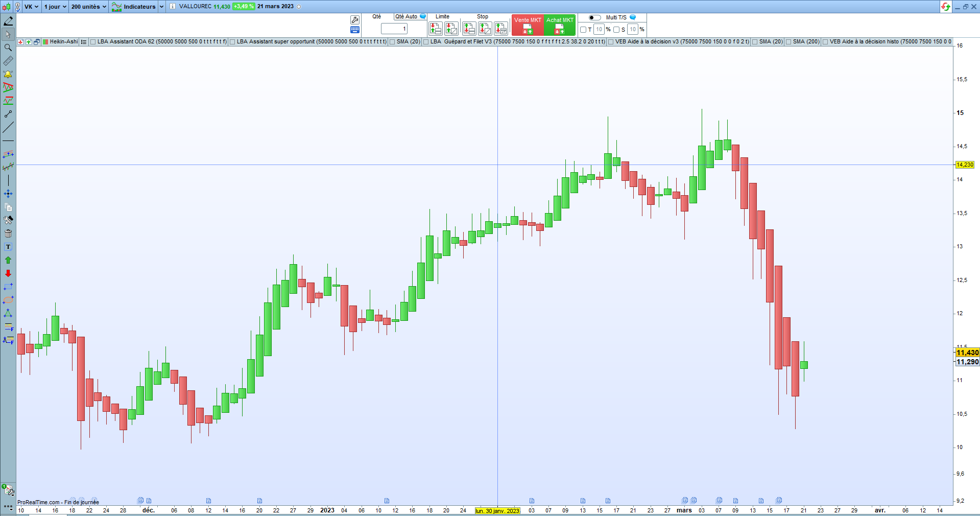Check the VEB Aide à la décision v3 indicator
980x516 pixels.
tap(611, 42)
